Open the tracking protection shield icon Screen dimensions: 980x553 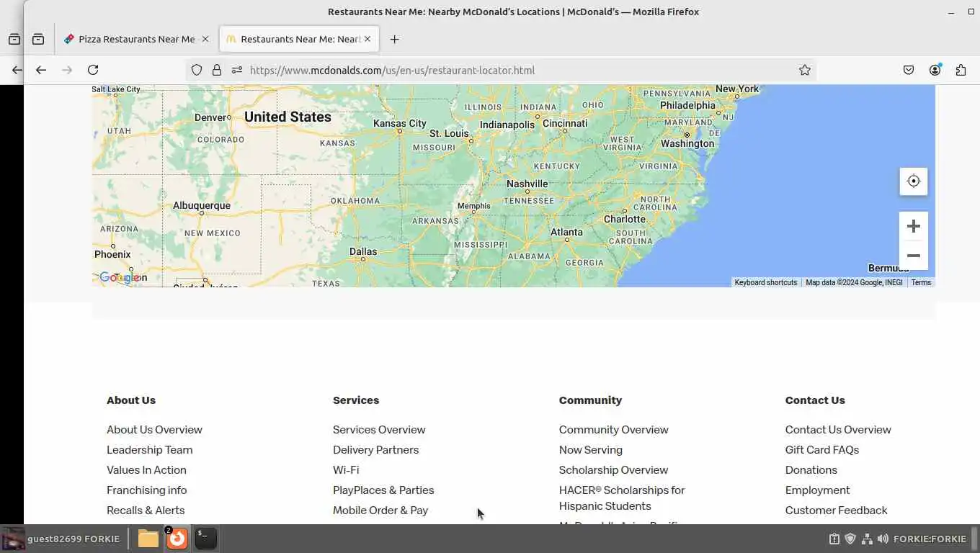(196, 70)
